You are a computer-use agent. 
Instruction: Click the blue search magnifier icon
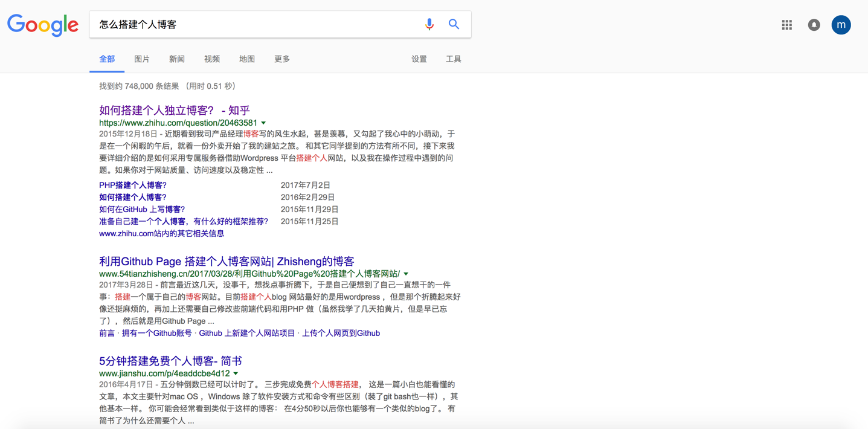[454, 24]
